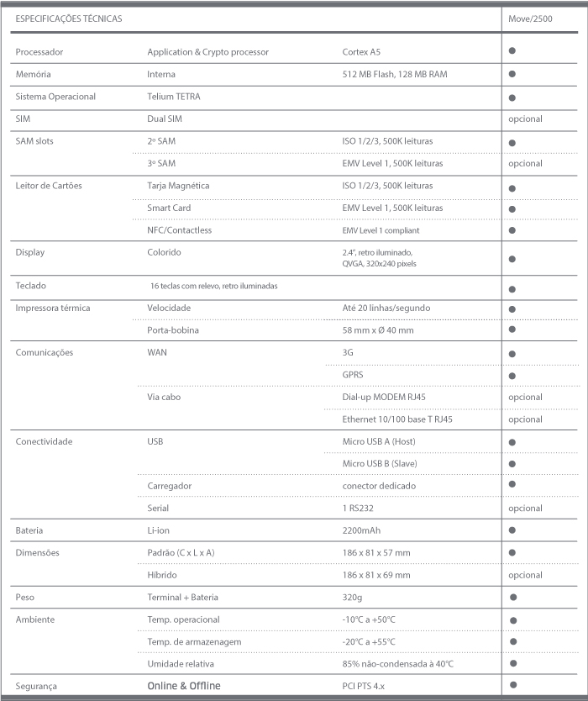Select the 3G WAN availability dot
Viewport: 588px width, 701px height.
coord(512,354)
